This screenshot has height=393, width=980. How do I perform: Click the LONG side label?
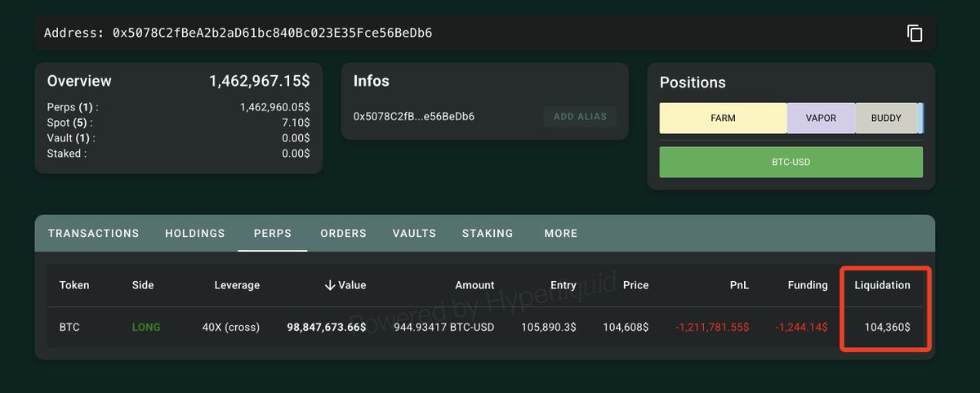click(146, 327)
